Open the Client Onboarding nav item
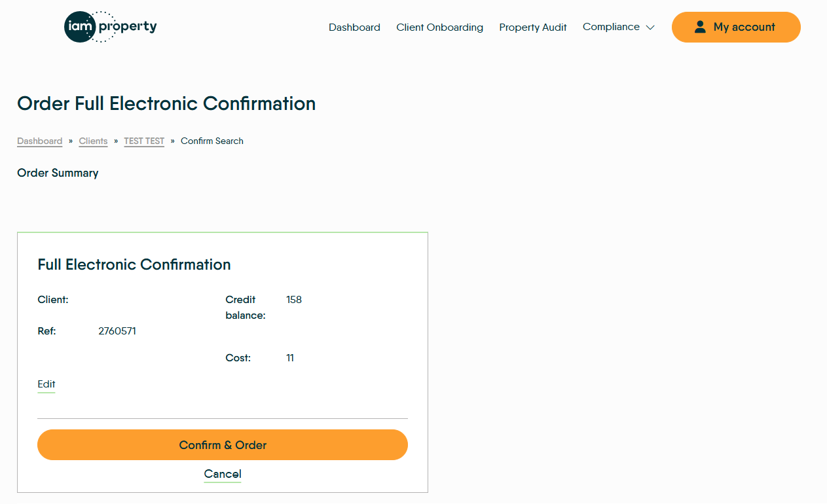This screenshot has width=827, height=504. pos(439,27)
